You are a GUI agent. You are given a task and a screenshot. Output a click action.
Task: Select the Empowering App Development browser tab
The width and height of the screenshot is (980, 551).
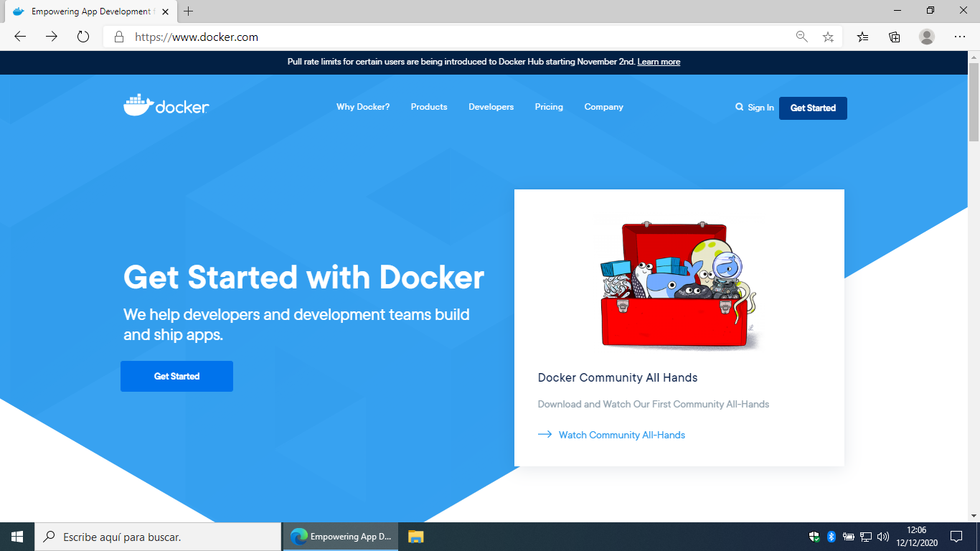click(90, 12)
